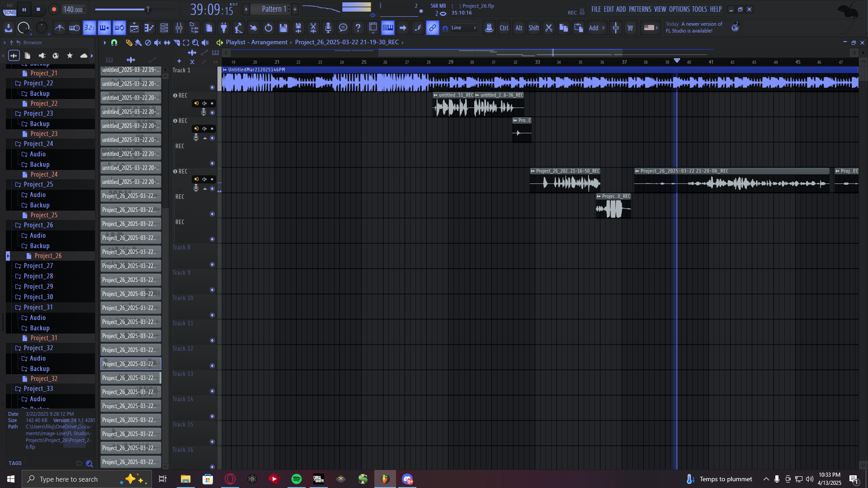Viewport: 868px width, 488px height.
Task: Toggle the record button in transport
Action: click(54, 9)
